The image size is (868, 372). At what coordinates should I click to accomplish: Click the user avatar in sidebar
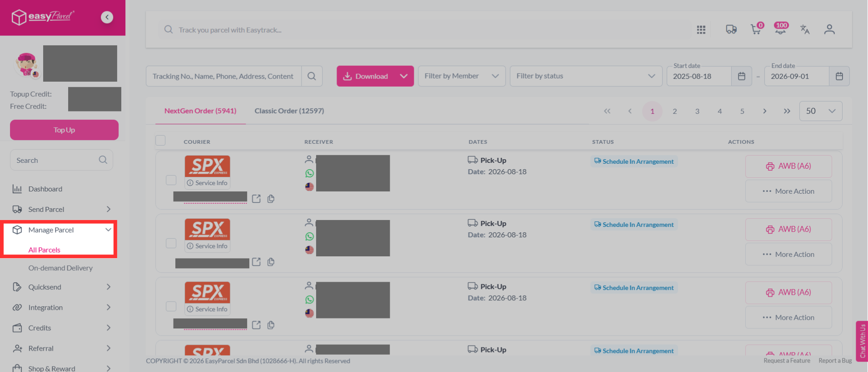26,64
